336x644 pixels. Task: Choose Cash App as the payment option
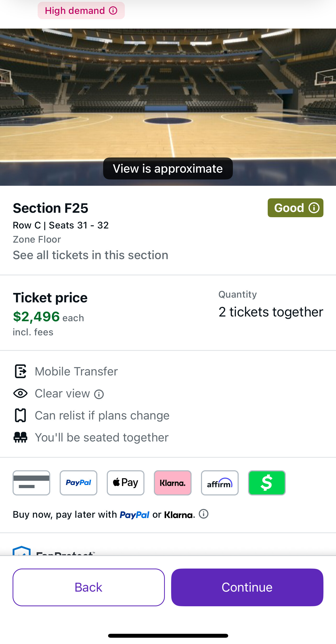[x=267, y=483]
